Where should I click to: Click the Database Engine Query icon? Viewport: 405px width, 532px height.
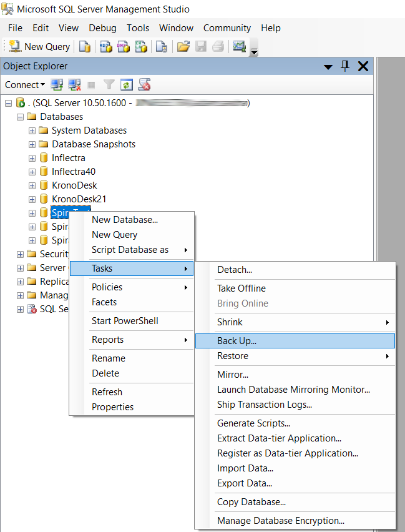pyautogui.click(x=85, y=47)
